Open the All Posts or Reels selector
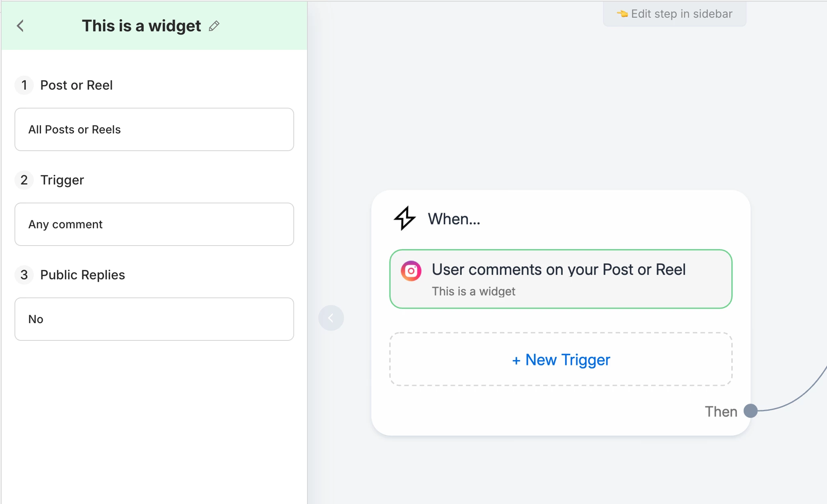 [154, 129]
